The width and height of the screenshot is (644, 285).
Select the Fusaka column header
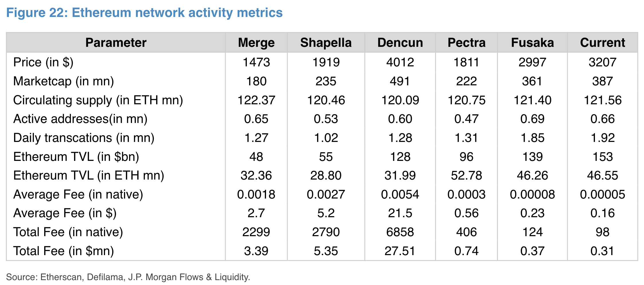(x=532, y=43)
